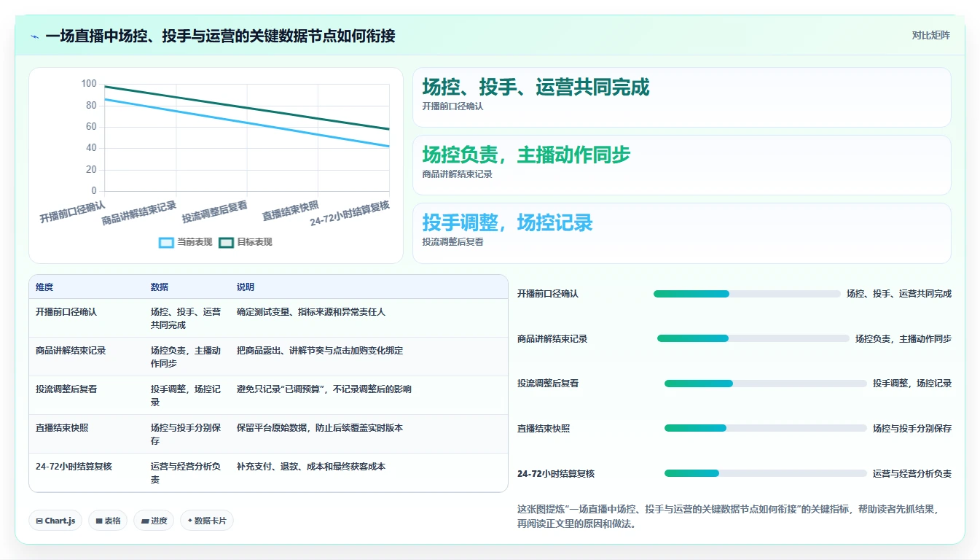This screenshot has width=980, height=560.
Task: Click the 对比矩阵 label in the header
Action: pos(930,35)
